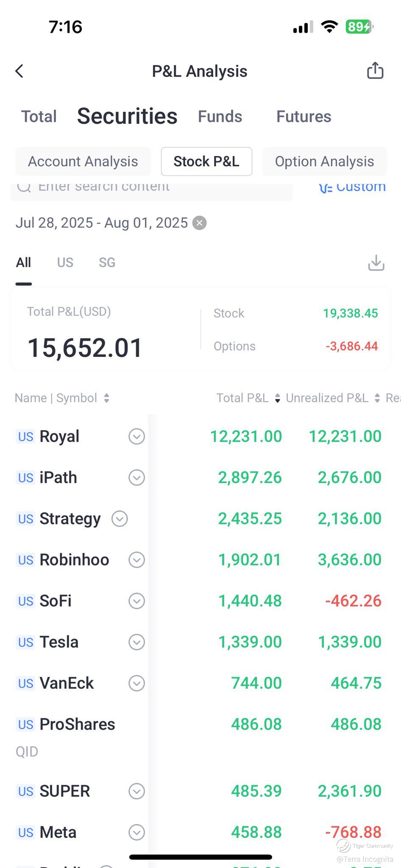Tap the back arrow icon
Viewport: 401px width, 868px height.
[19, 71]
